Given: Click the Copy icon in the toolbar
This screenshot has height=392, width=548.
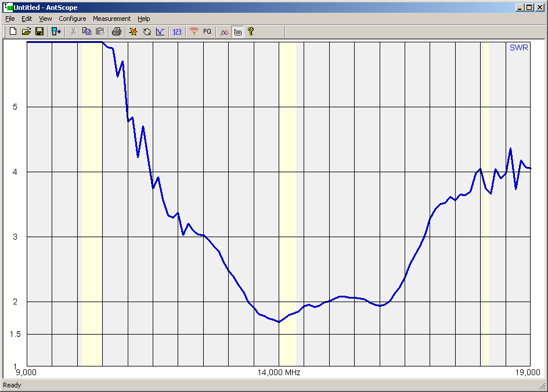Looking at the screenshot, I should 86,31.
